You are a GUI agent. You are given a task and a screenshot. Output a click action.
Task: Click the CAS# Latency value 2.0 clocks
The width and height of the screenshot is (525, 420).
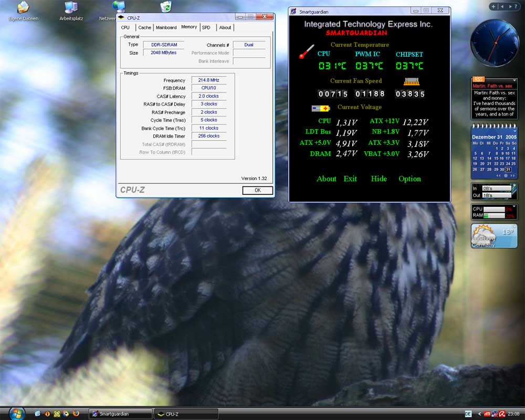[x=208, y=96]
